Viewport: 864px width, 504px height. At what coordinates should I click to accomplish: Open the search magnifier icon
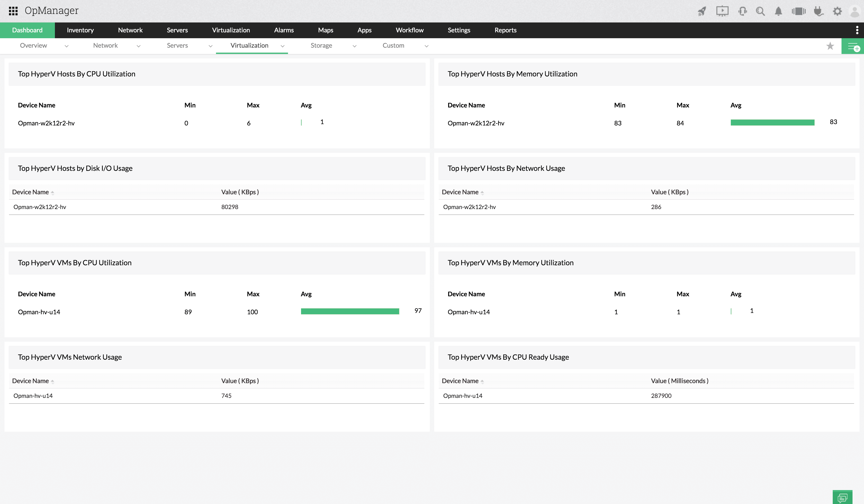pyautogui.click(x=760, y=11)
